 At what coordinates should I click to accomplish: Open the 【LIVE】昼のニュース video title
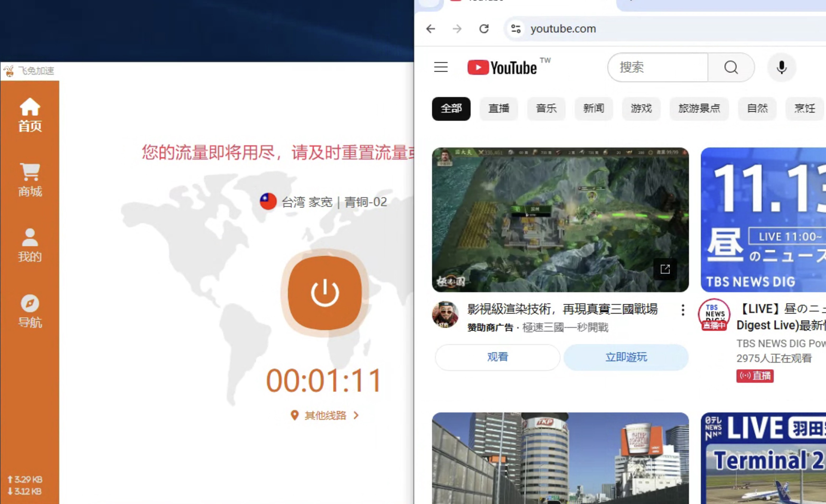coord(781,317)
